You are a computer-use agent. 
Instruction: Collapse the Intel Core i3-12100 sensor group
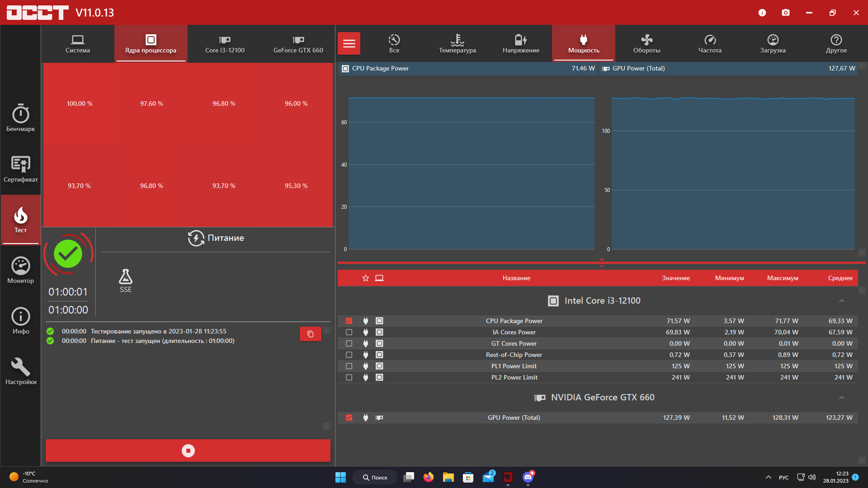841,301
